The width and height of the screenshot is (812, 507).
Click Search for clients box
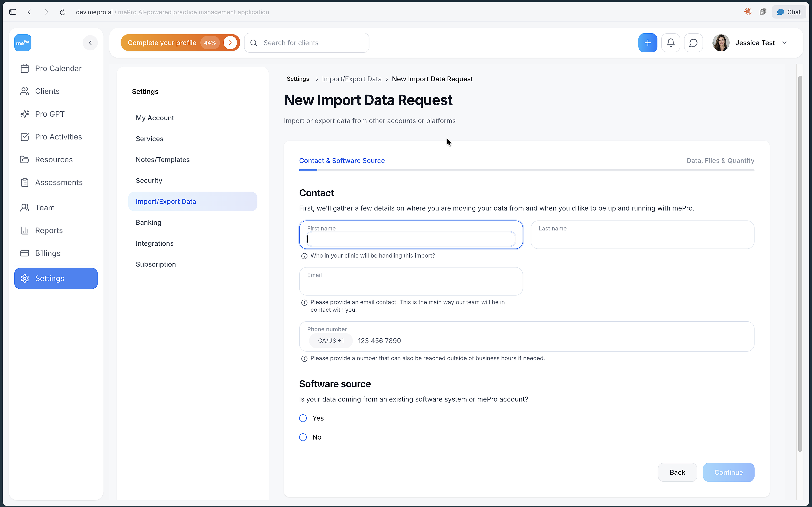point(307,43)
